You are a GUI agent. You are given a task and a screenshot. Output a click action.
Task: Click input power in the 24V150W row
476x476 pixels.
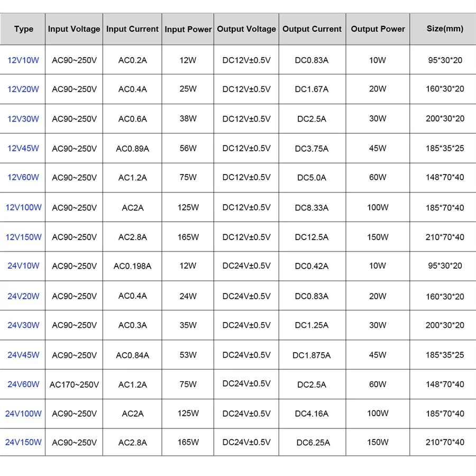(188, 442)
